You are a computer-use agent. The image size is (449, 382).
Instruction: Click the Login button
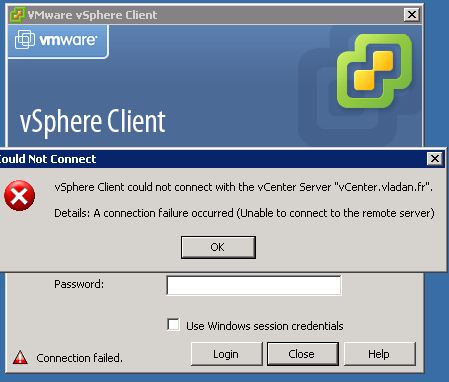(x=226, y=354)
